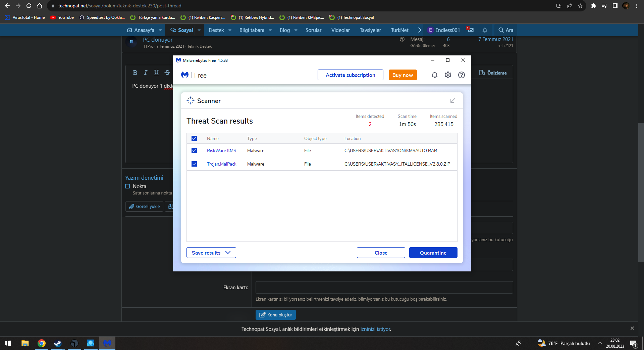The height and width of the screenshot is (350, 644).
Task: Toggle select-all checkbox in results header
Action: click(x=194, y=138)
